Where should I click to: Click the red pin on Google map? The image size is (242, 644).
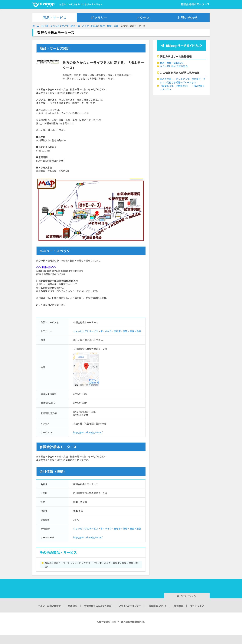[x=86, y=366]
